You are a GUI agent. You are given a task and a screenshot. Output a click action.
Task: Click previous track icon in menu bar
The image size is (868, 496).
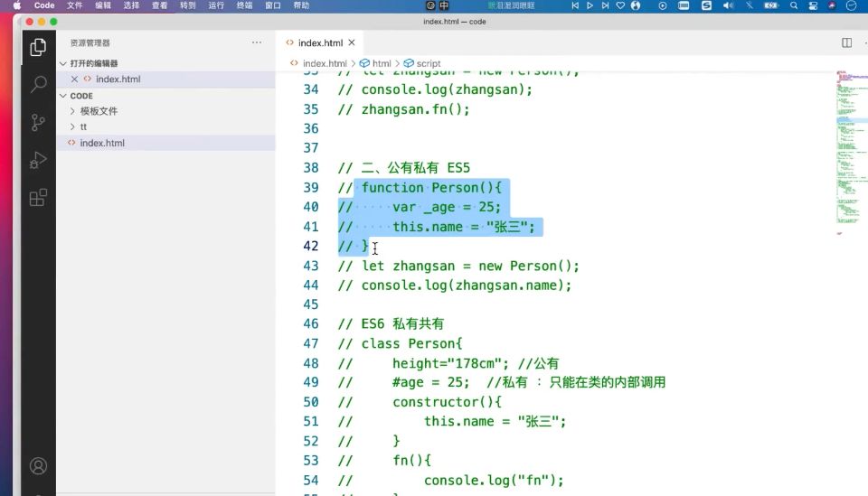575,5
